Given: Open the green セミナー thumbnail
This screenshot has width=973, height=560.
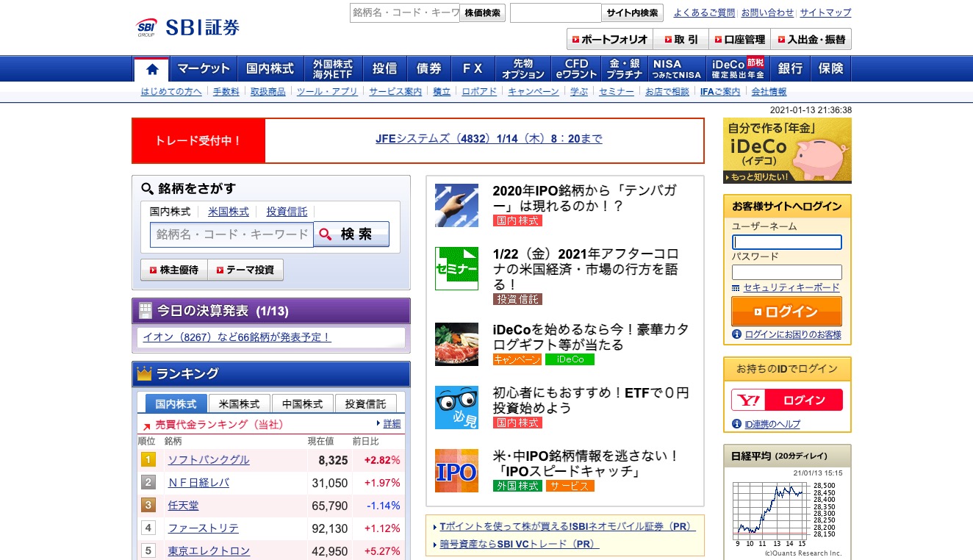Looking at the screenshot, I should (x=456, y=268).
